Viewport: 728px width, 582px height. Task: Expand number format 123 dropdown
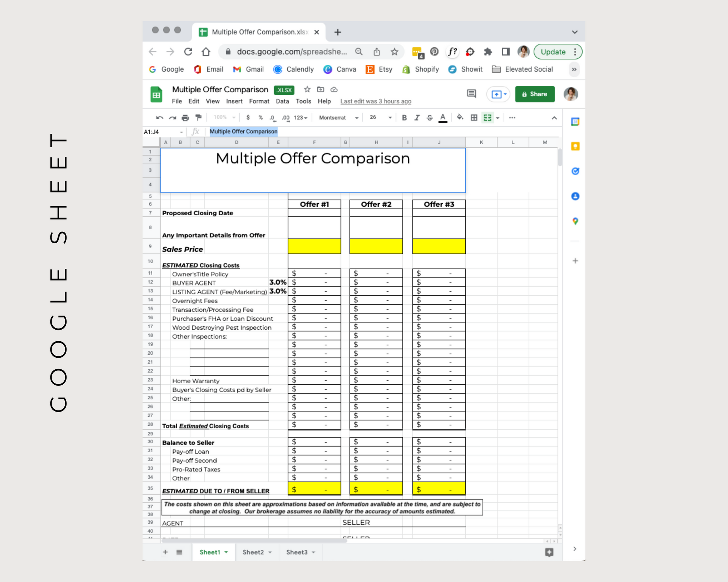(x=300, y=118)
